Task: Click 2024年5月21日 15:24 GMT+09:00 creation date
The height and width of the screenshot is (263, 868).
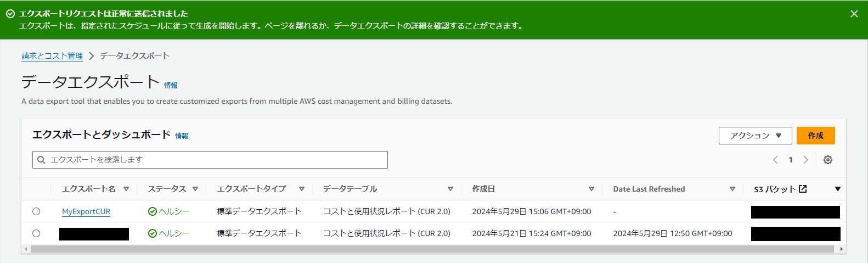Action: [532, 233]
